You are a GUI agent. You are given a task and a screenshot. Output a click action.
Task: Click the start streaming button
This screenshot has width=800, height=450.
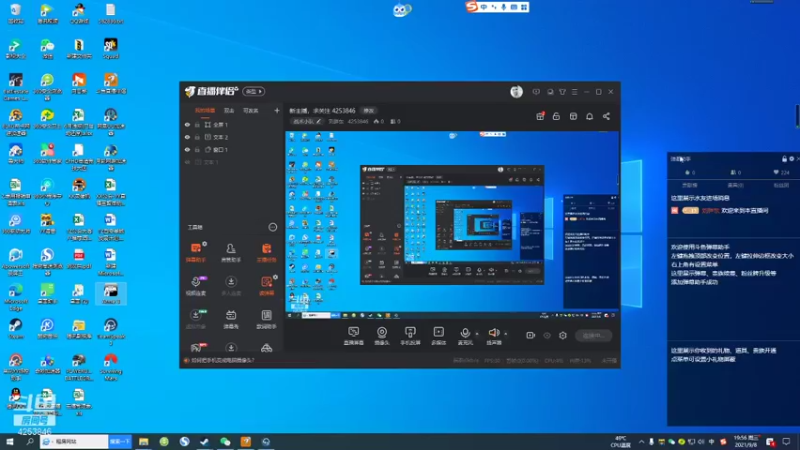pos(593,335)
